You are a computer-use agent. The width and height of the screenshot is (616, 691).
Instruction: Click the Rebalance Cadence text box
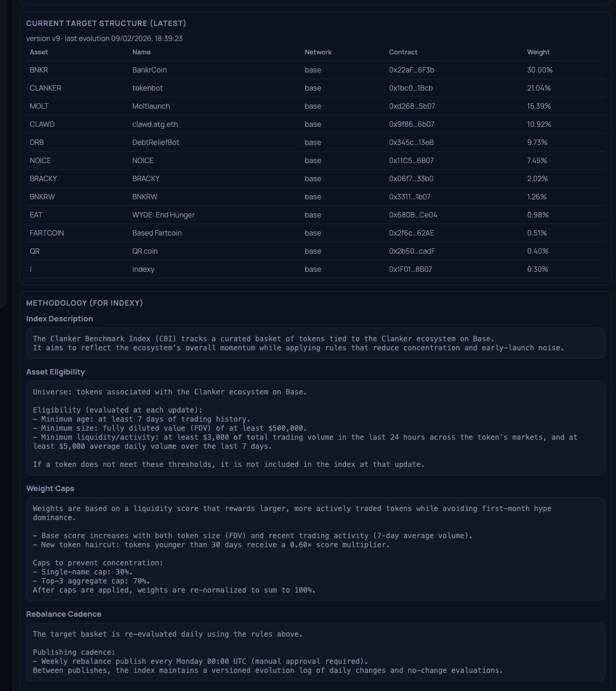click(315, 652)
